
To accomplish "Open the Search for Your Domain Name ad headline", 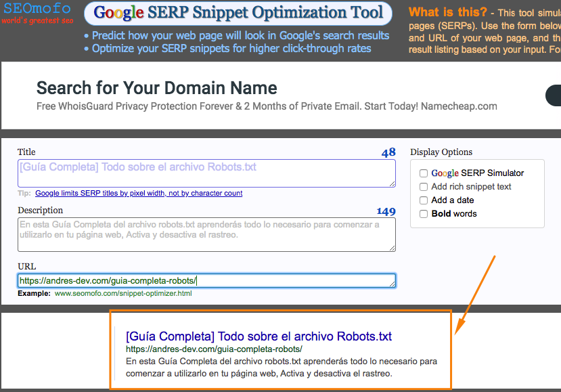I will pyautogui.click(x=157, y=88).
